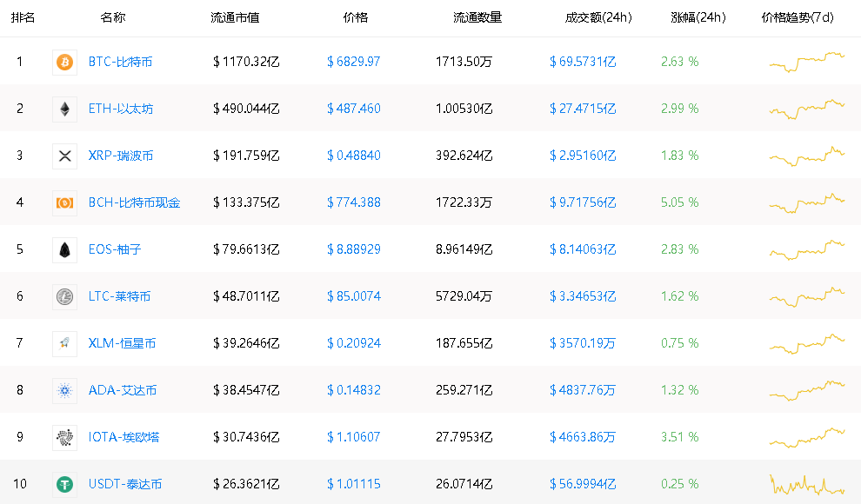Open the BTC 7-day price trend chart
The height and width of the screenshot is (504, 861).
(x=807, y=62)
